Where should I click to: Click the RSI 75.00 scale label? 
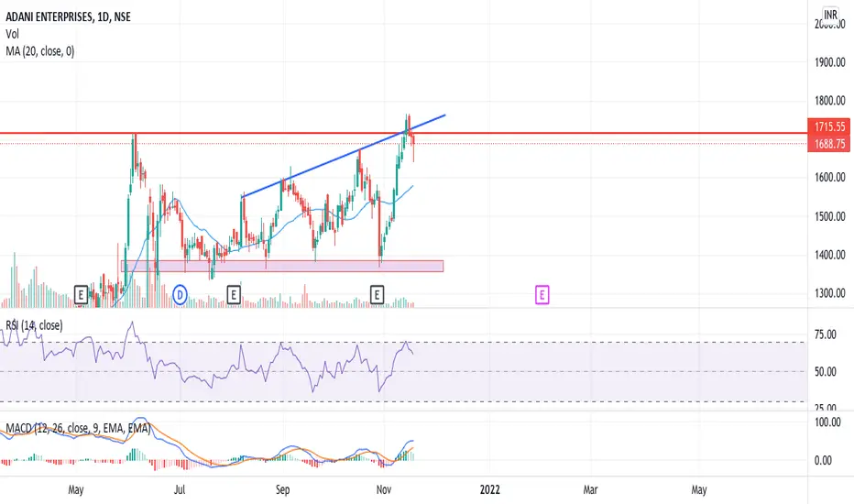point(825,334)
